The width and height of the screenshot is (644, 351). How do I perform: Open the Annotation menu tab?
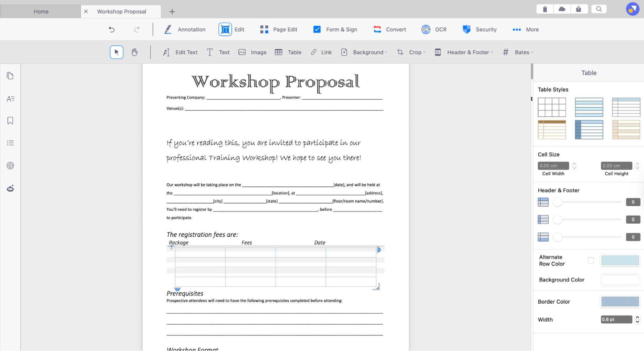click(185, 29)
